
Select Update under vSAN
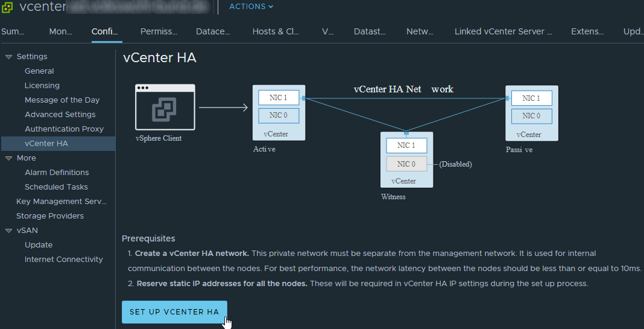(39, 244)
